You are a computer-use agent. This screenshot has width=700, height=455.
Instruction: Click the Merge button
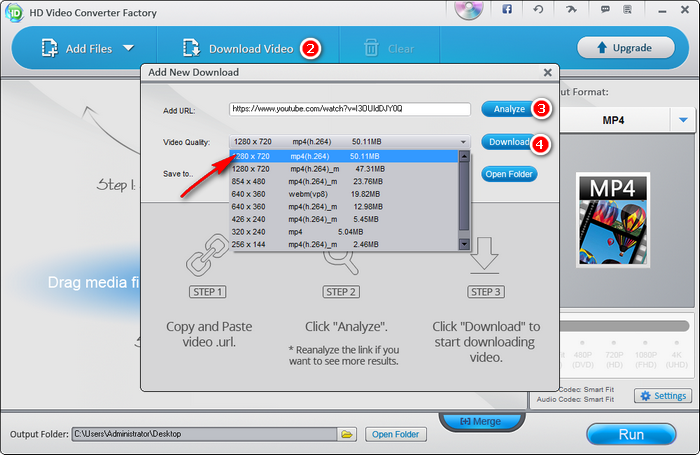click(x=481, y=422)
